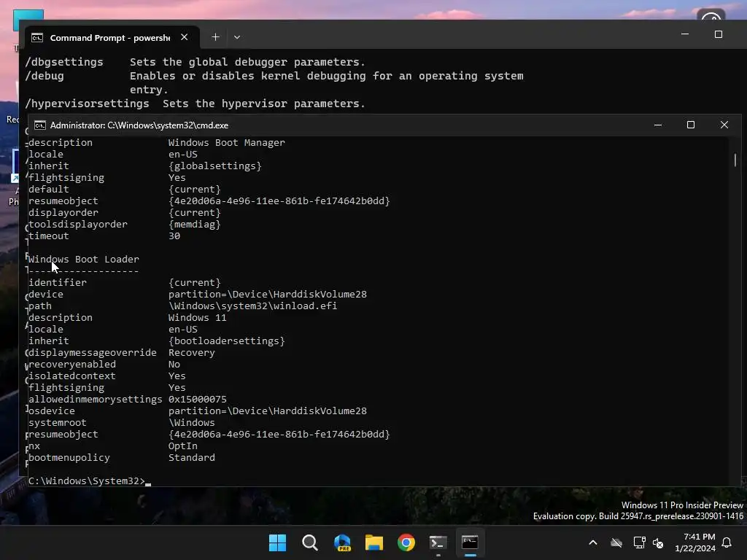Click the '{memdiag}' toolsdisplayorder value

coord(194,225)
